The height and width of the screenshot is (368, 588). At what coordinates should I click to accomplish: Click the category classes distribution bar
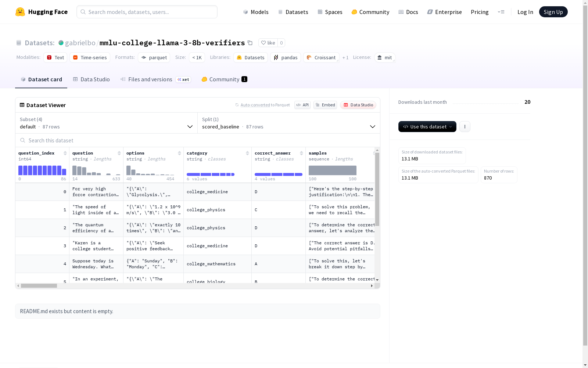pos(211,174)
